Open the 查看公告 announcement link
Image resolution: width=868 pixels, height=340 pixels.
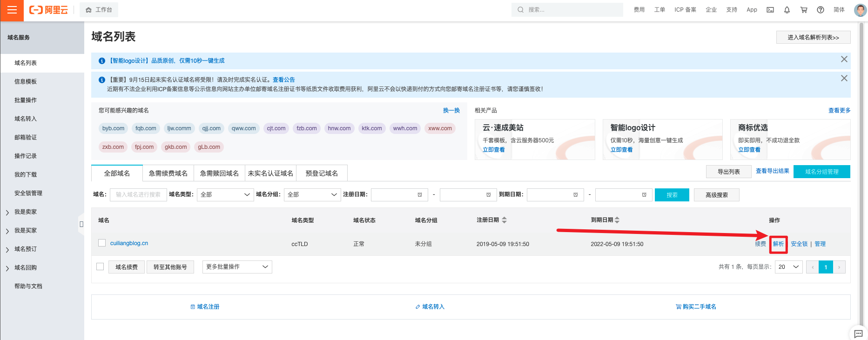[284, 80]
